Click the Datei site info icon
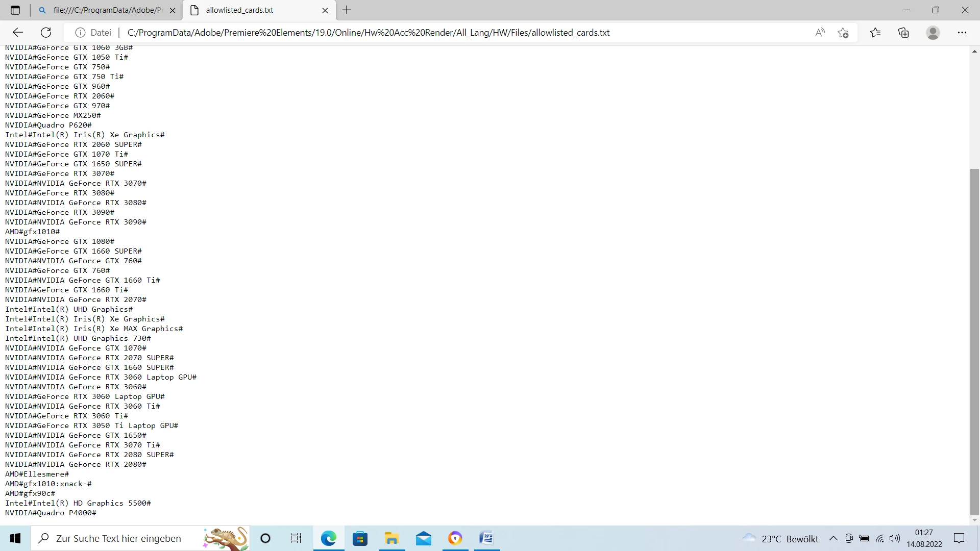The height and width of the screenshot is (551, 980). (x=80, y=33)
